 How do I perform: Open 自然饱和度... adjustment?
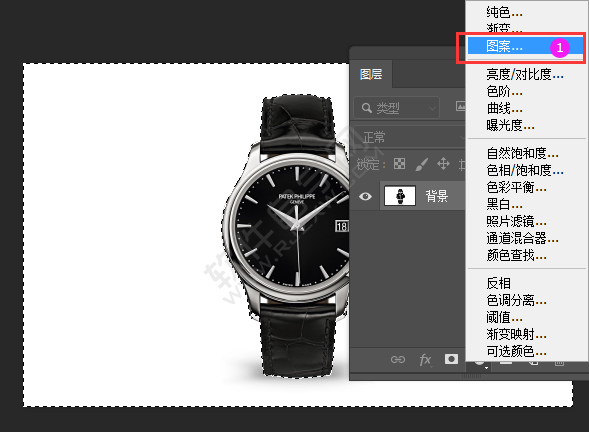click(522, 153)
